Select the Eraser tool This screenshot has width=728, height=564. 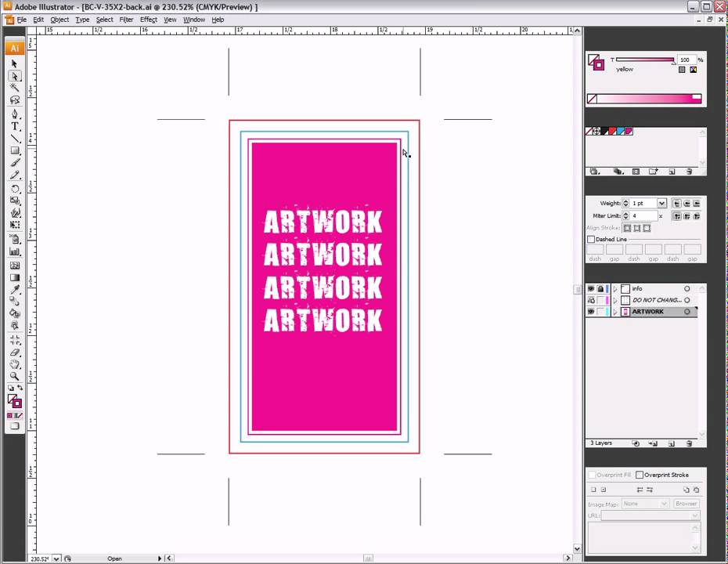pyautogui.click(x=14, y=352)
